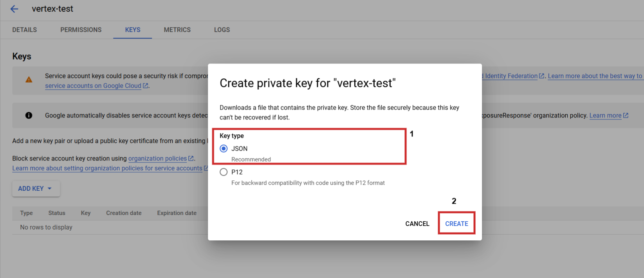Select the P12 key type radio
The height and width of the screenshot is (278, 644).
pos(224,172)
